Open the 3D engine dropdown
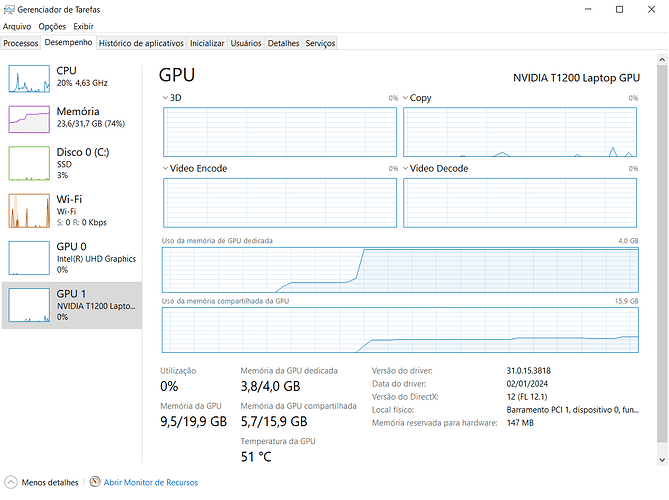Image resolution: width=669 pixels, height=500 pixels. click(165, 98)
